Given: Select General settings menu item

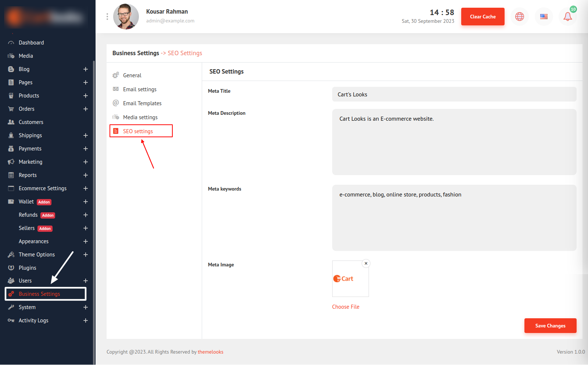Looking at the screenshot, I should 132,75.
